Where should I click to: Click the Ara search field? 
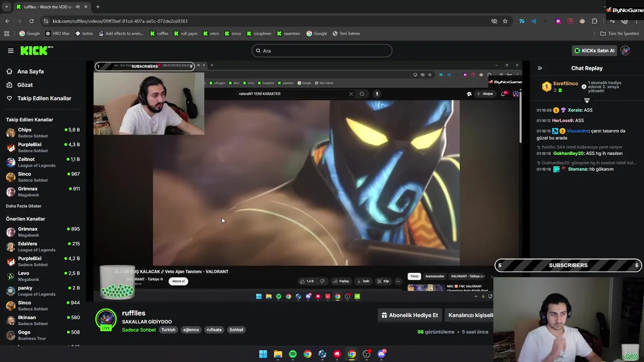pos(321,51)
